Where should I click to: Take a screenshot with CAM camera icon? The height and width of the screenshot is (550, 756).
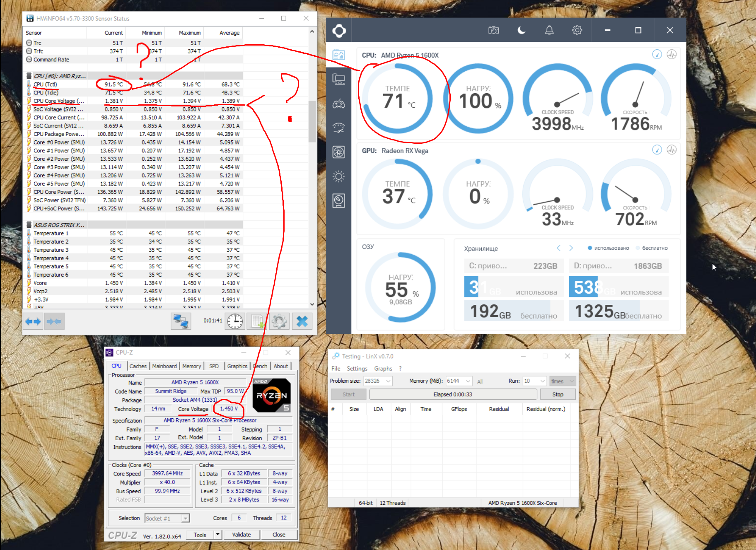pos(493,30)
